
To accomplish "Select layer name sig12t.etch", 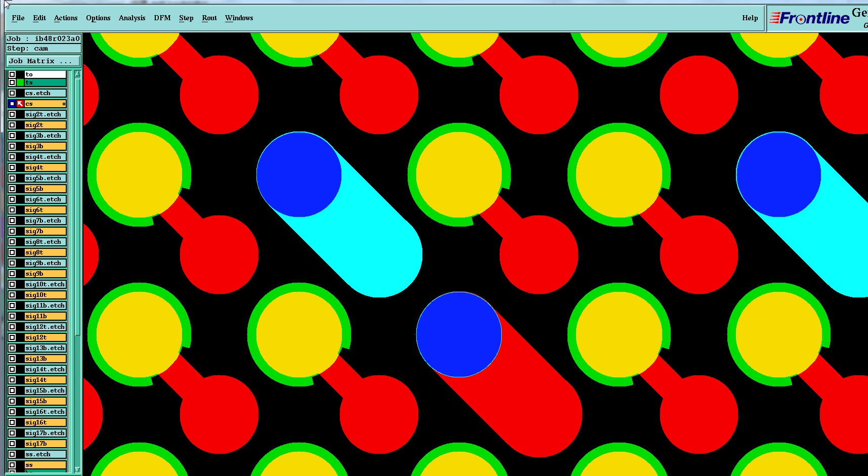I will pyautogui.click(x=46, y=327).
